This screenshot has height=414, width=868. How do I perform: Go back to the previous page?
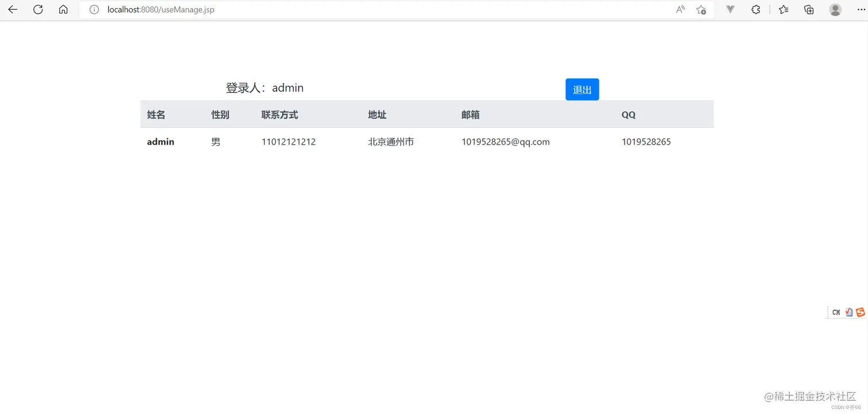point(13,9)
